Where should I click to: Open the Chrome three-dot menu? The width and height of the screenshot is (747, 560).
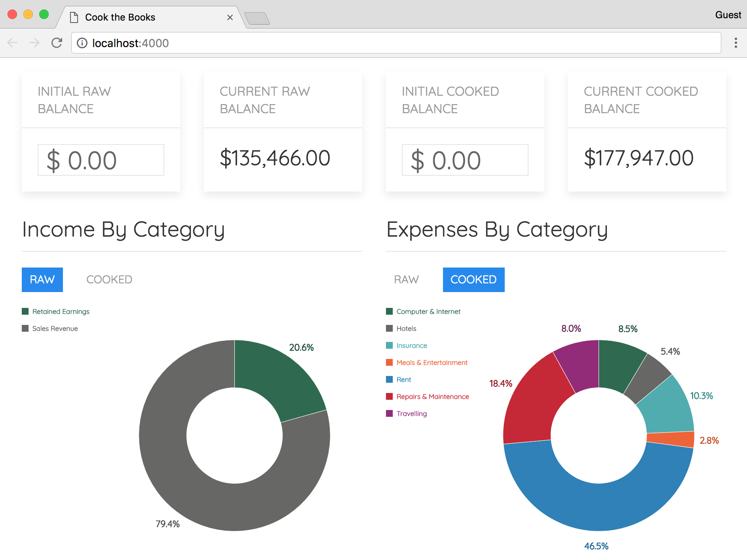[x=736, y=43]
